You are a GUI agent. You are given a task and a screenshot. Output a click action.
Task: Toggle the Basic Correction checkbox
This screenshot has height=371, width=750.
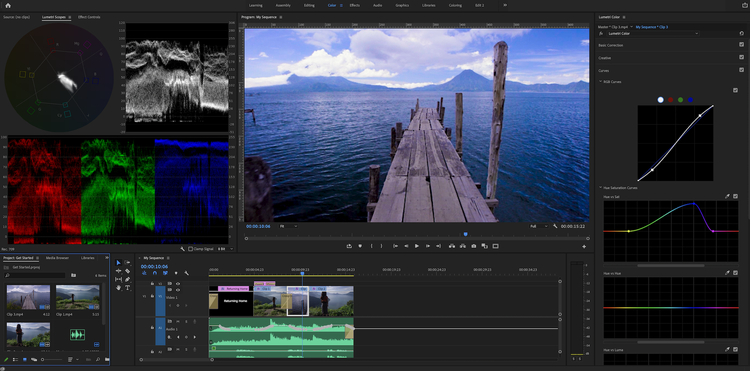[x=741, y=44]
